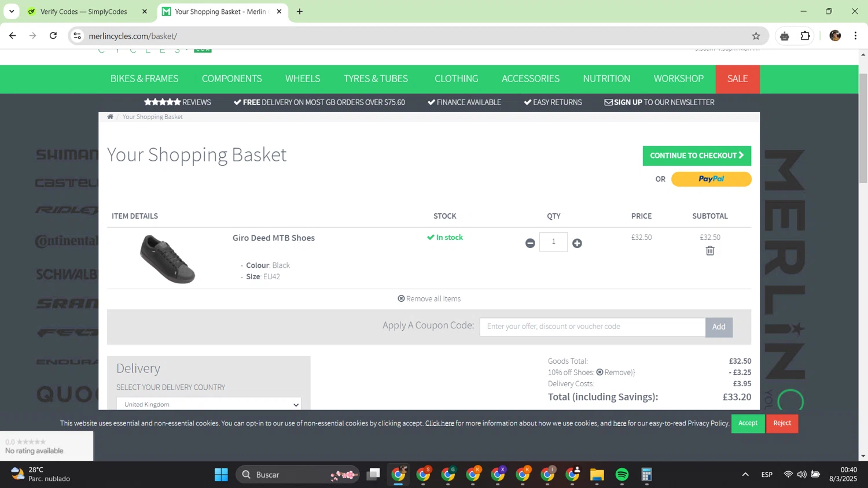Open the Chrome extensions puzzle icon
The width and height of the screenshot is (868, 488).
tap(805, 36)
